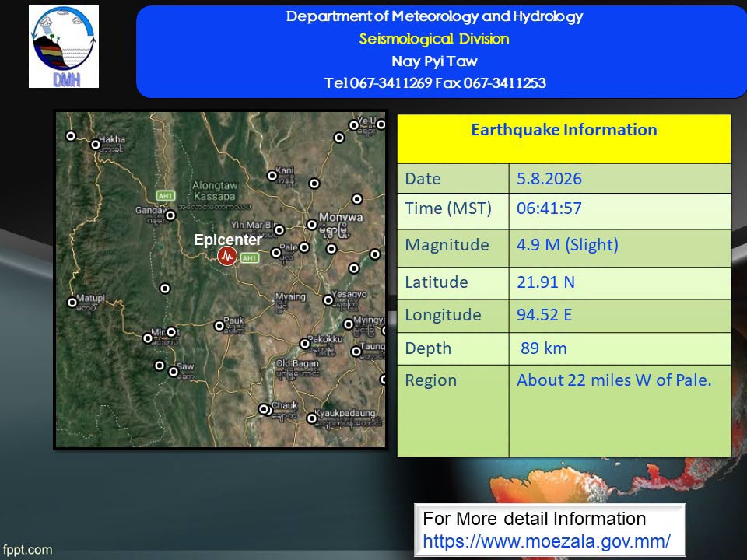The image size is (747, 560).
Task: Click the Old Bagan map label
Action: (x=297, y=363)
